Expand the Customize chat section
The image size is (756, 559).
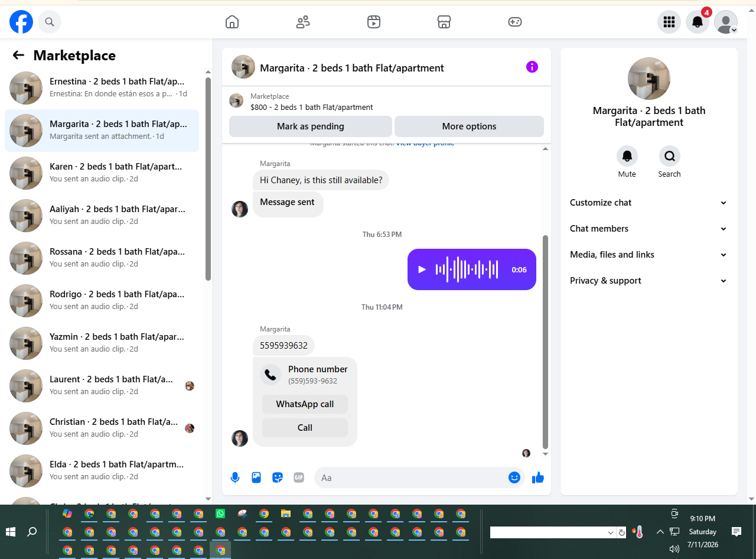coord(649,203)
